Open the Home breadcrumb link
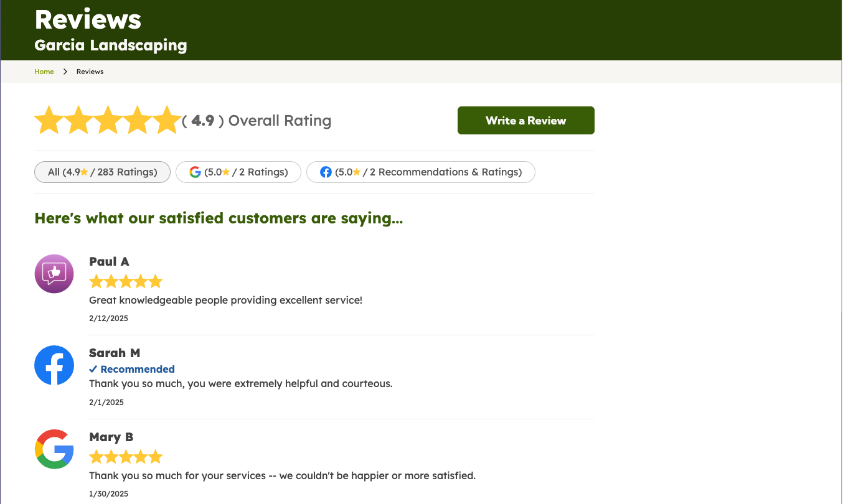The image size is (843, 504). [x=44, y=72]
